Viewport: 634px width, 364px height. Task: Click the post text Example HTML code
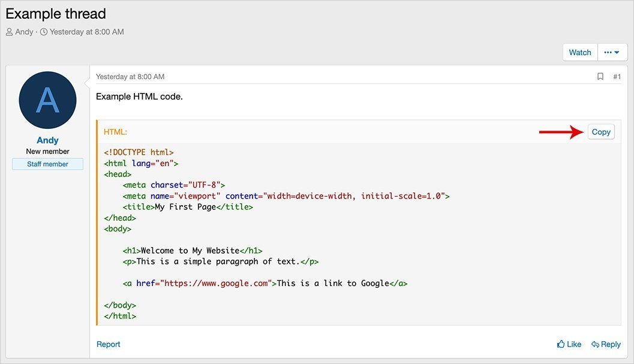click(139, 96)
